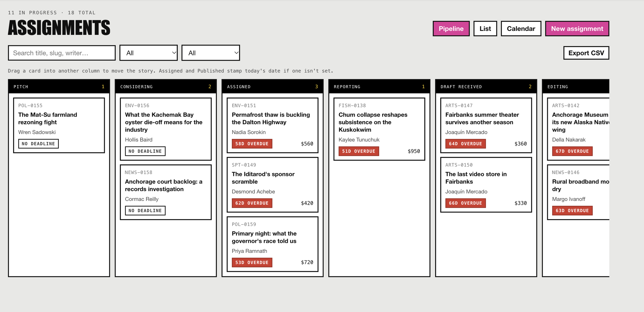The image size is (644, 312).
Task: Click NO DEADLINE badge on ENV-0156 card
Action: (145, 151)
